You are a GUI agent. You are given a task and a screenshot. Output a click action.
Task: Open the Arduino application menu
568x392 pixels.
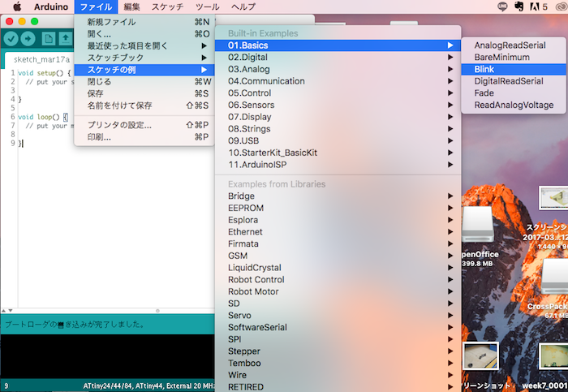tap(50, 6)
